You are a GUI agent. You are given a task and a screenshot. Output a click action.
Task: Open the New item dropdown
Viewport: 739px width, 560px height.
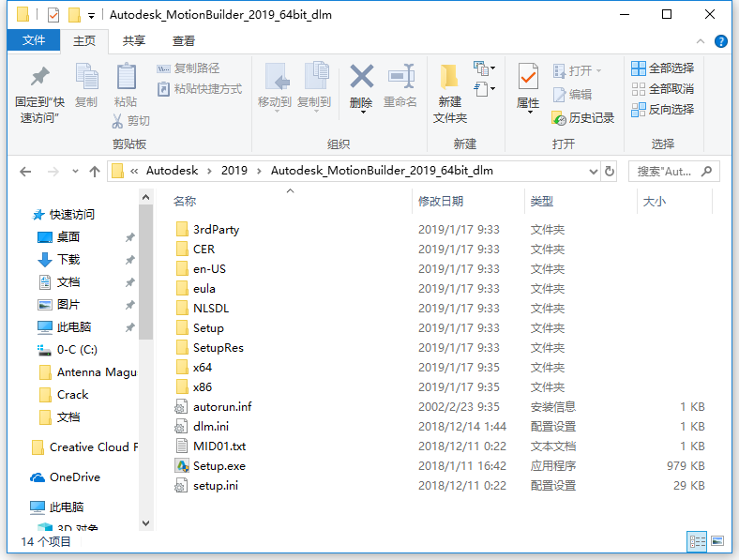[x=485, y=68]
